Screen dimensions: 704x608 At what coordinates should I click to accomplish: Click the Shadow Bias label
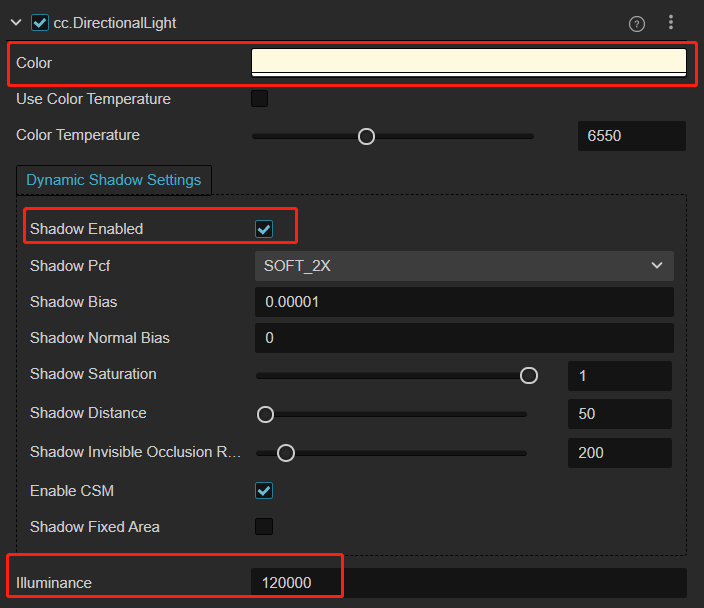[74, 302]
